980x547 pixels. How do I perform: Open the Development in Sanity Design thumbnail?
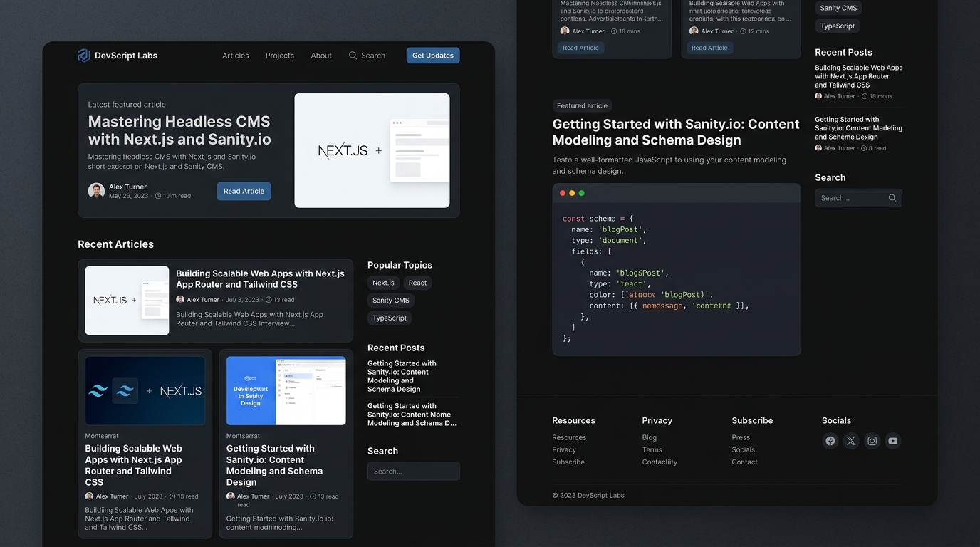pos(286,391)
